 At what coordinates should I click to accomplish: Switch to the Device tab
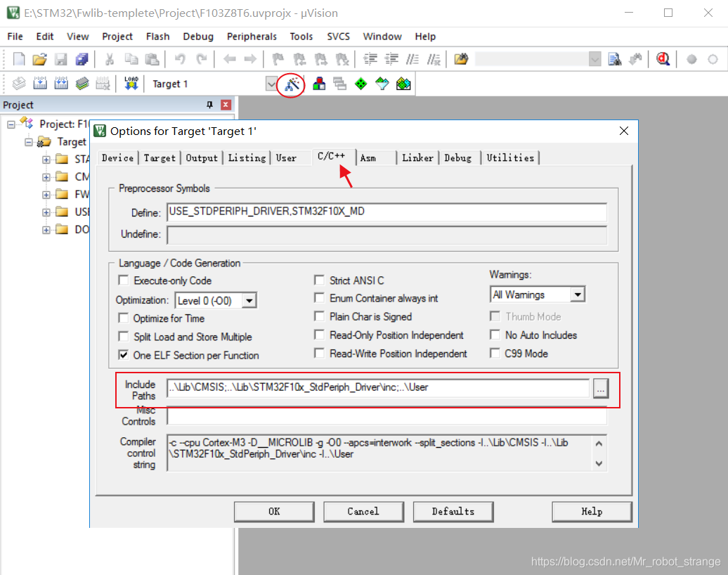pos(118,158)
